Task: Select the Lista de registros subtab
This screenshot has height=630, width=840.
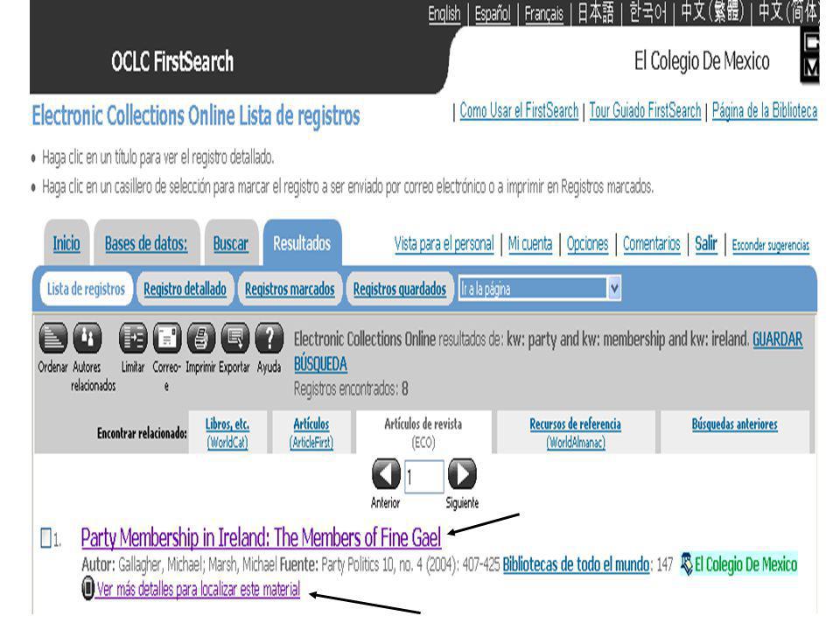Action: [x=86, y=289]
